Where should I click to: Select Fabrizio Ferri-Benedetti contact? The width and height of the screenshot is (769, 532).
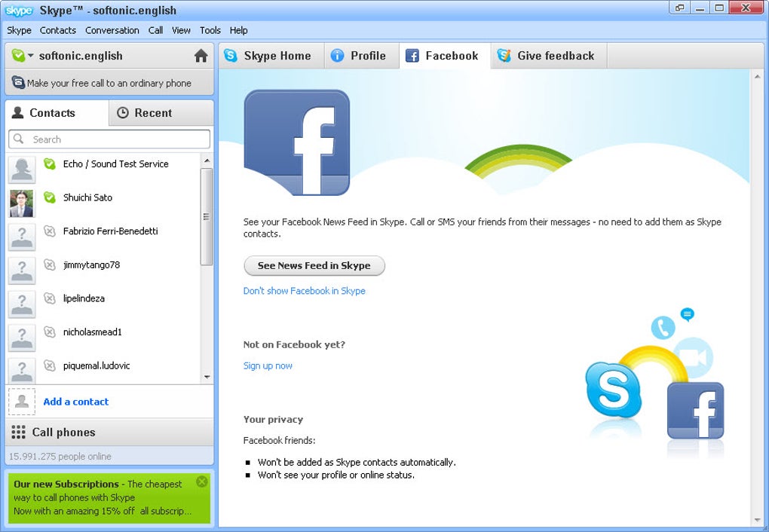click(103, 237)
